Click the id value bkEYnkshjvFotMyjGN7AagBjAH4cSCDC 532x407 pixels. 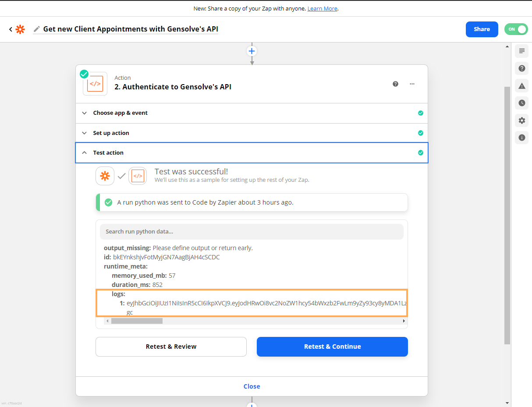click(x=167, y=257)
